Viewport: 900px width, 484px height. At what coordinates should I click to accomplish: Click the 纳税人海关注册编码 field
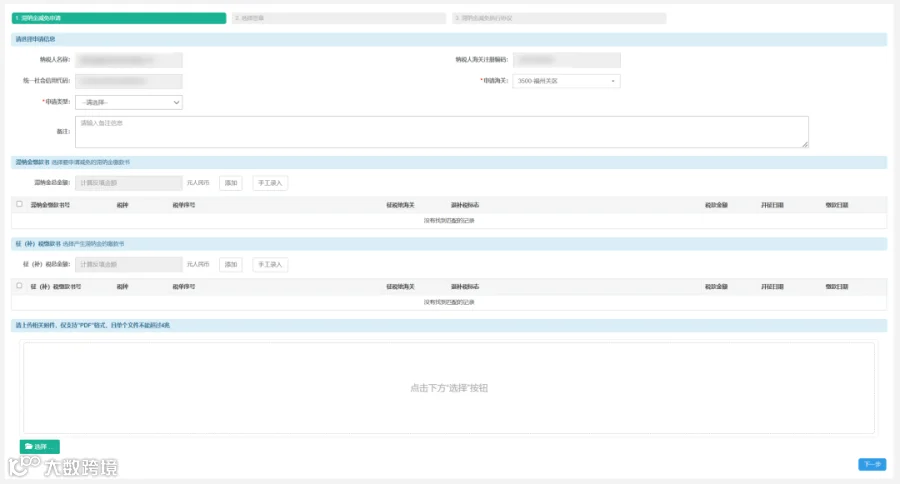coord(567,60)
